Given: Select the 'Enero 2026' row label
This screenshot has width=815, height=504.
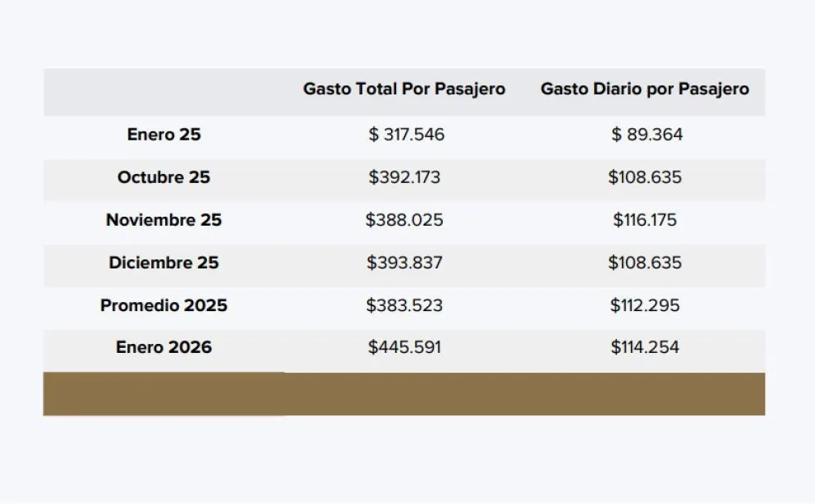Looking at the screenshot, I should [163, 347].
